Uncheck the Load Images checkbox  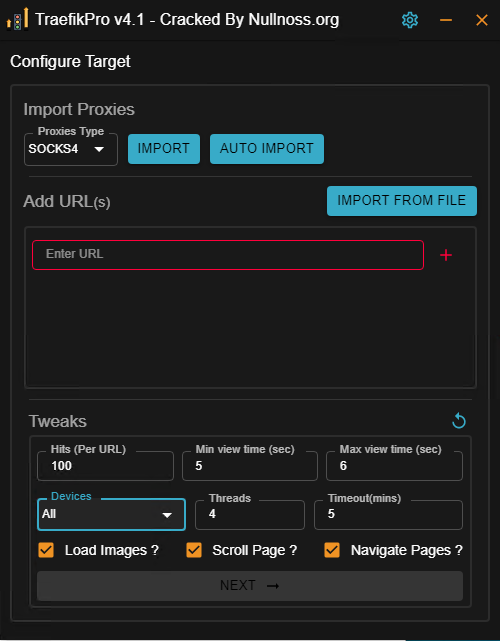click(46, 550)
